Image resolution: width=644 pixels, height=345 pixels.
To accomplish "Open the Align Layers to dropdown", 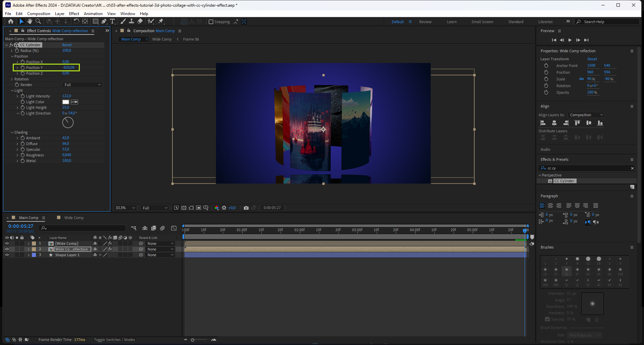I will pos(586,115).
